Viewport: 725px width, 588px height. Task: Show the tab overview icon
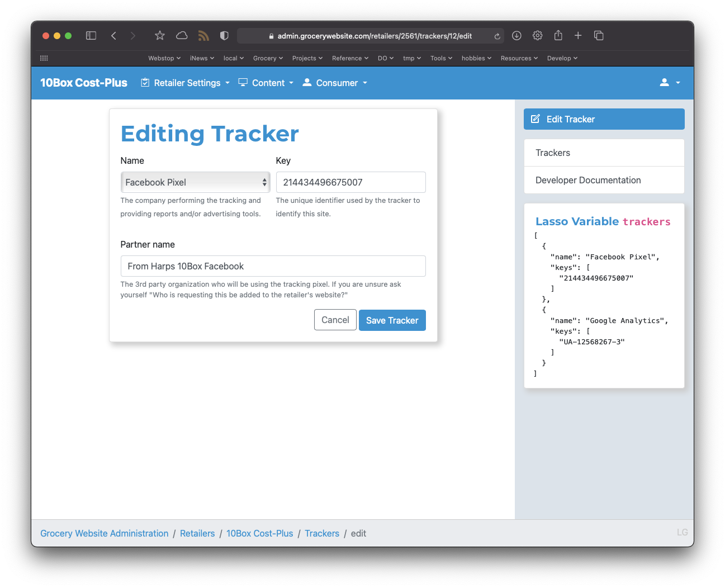[599, 36]
